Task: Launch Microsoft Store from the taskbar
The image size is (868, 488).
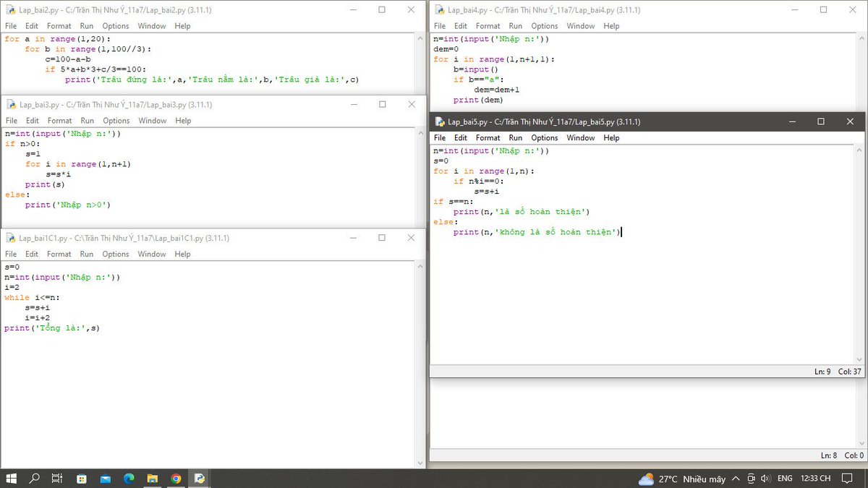Action: (x=82, y=479)
